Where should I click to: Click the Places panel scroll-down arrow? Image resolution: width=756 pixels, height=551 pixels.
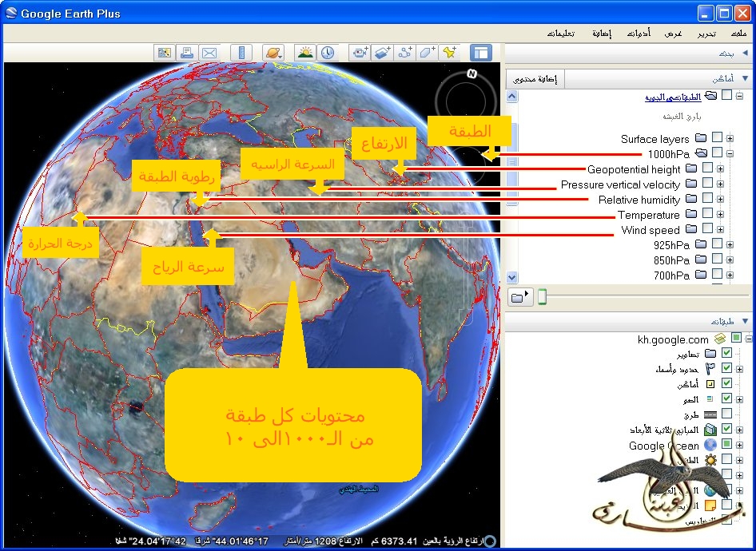(x=512, y=277)
